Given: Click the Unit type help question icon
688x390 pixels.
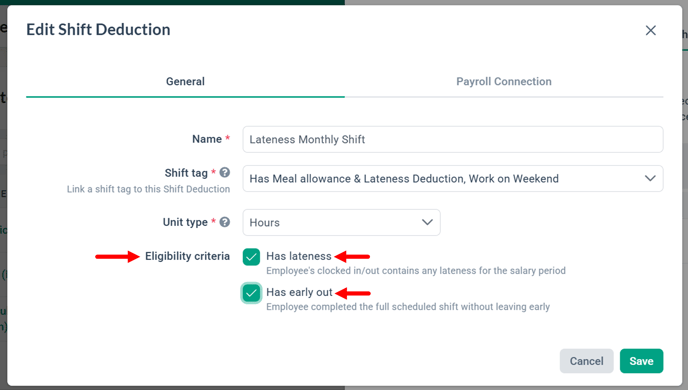Looking at the screenshot, I should pos(225,222).
